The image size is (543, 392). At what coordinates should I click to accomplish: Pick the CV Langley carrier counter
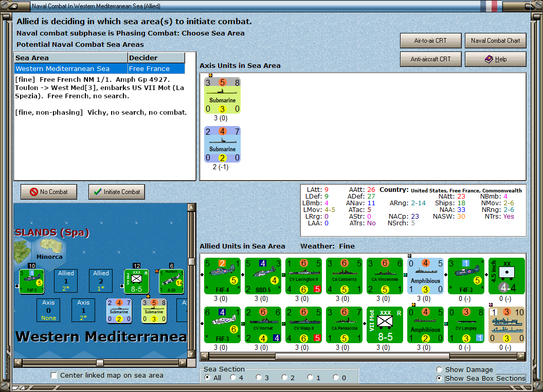(466, 325)
